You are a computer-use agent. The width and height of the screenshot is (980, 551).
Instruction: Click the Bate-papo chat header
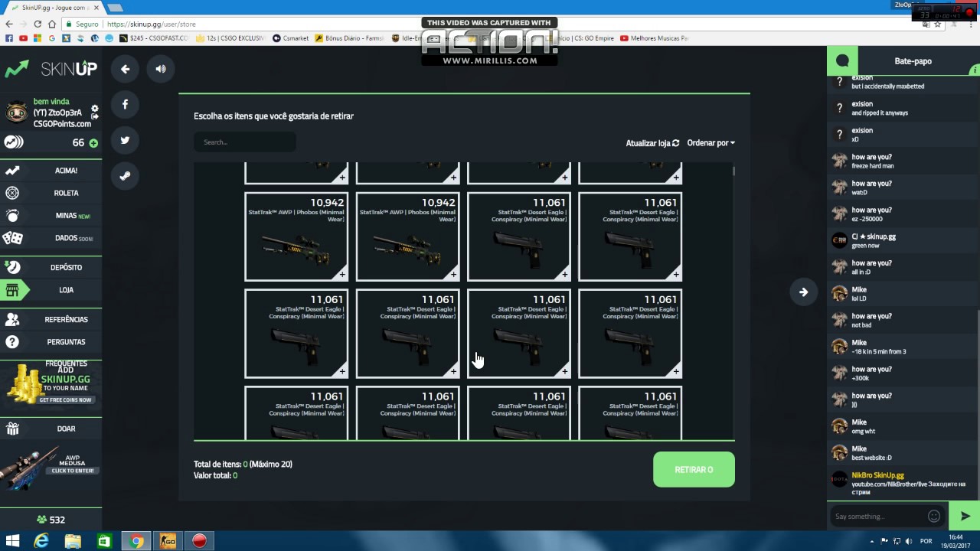pos(913,61)
